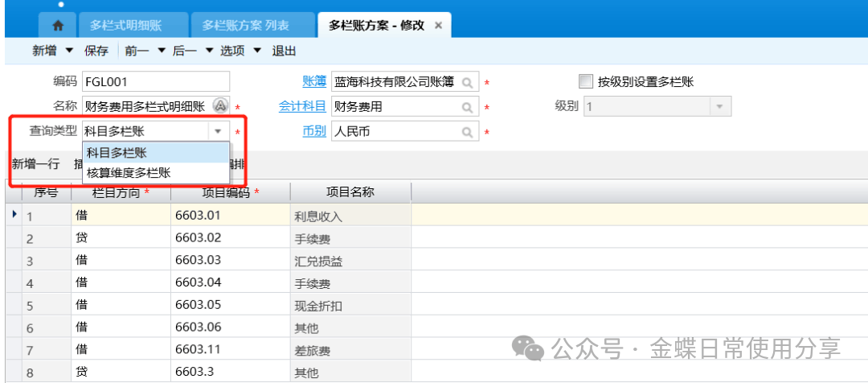868x383 pixels.
Task: Select 核算维度多栏账 from dropdown list
Action: coord(129,172)
